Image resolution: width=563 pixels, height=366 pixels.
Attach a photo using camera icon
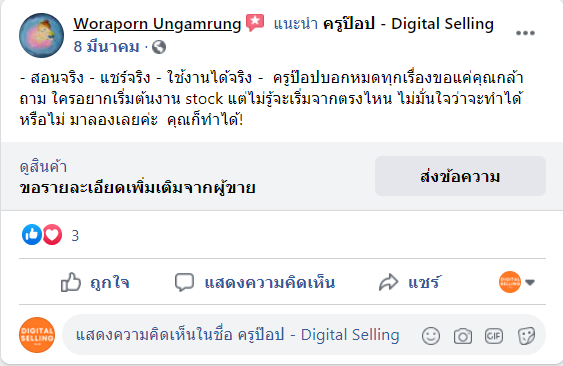coord(463,336)
